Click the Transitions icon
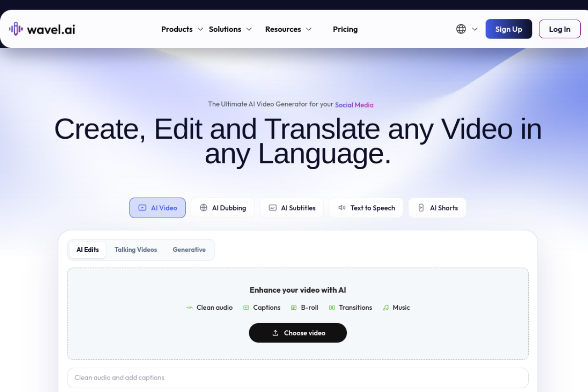 pos(332,307)
